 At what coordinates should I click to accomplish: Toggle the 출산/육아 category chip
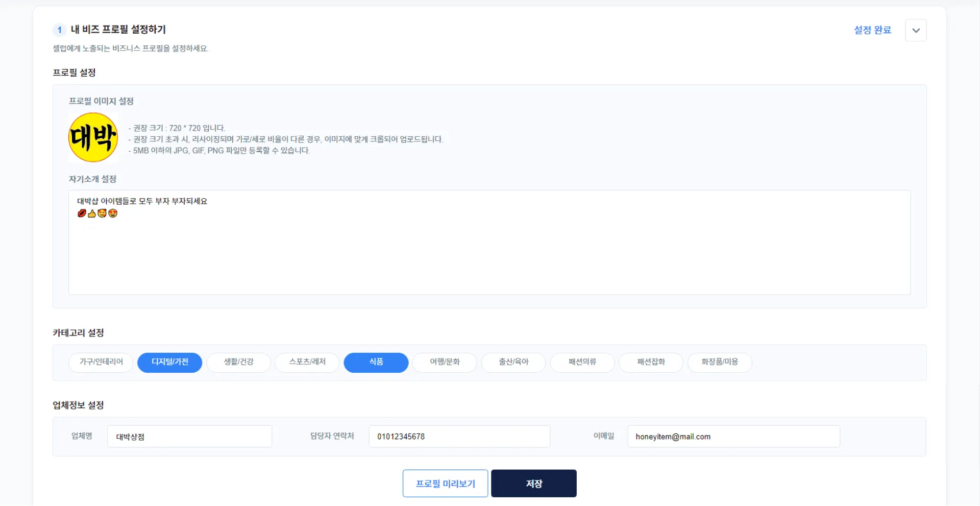(513, 363)
